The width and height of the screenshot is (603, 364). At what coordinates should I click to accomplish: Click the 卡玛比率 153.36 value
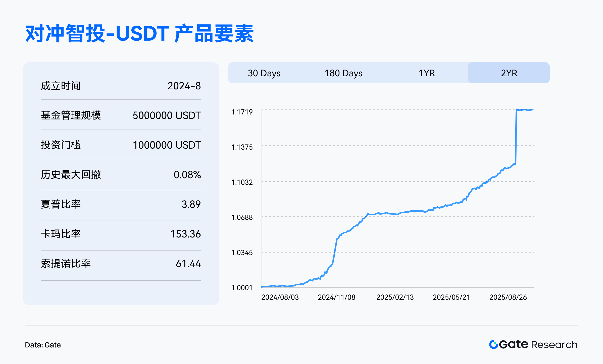coord(185,234)
